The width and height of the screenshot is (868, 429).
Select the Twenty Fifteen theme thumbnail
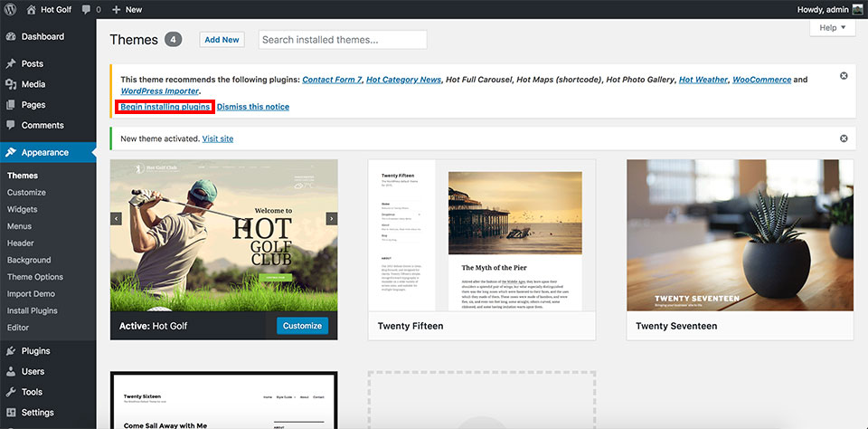pos(482,235)
